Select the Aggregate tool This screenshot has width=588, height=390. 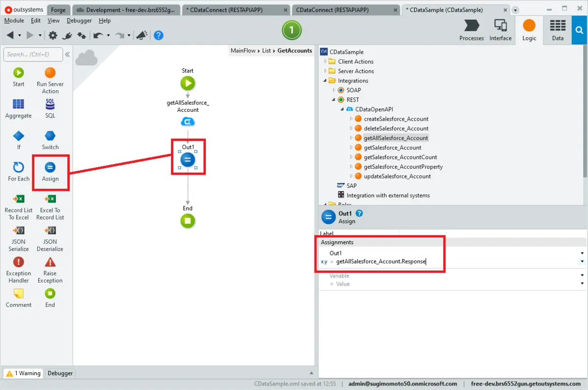18,104
